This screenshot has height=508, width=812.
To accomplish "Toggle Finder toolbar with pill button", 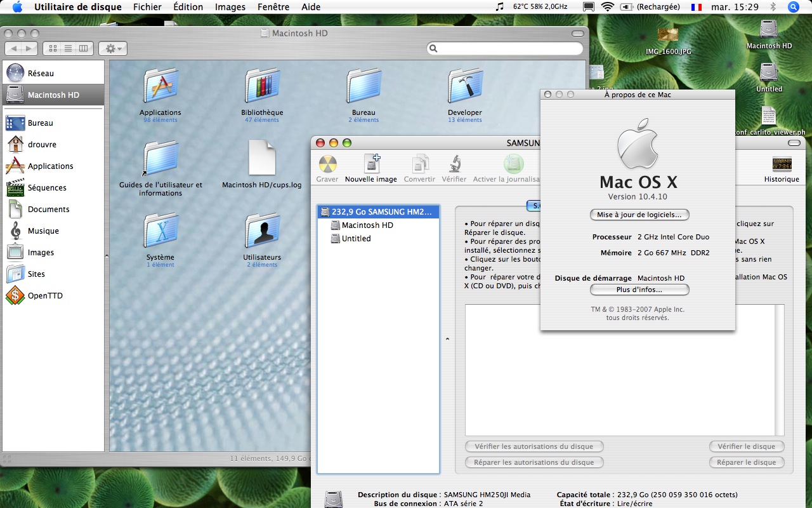I will tap(577, 33).
